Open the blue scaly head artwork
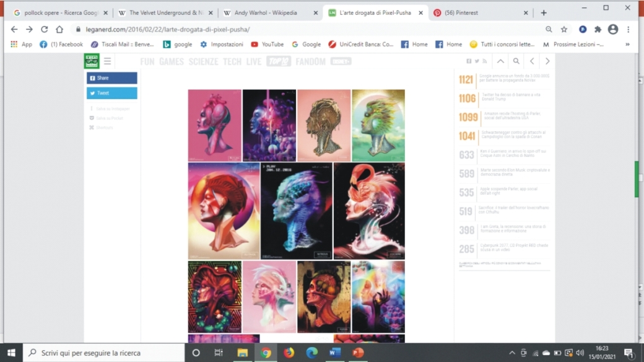644x362 pixels. 297,211
